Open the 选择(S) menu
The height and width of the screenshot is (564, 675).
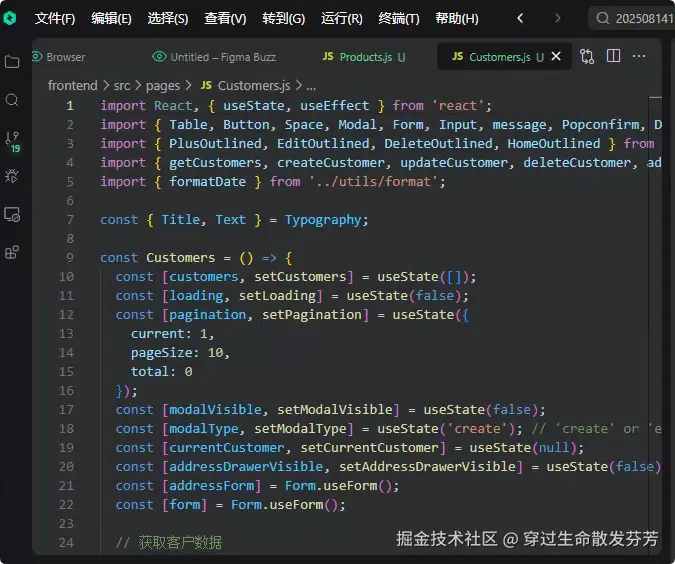[x=167, y=19]
